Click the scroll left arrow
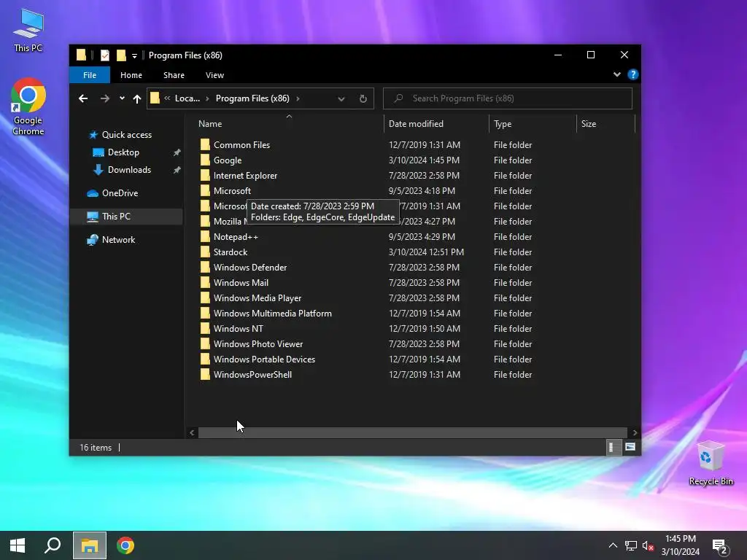 [192, 432]
